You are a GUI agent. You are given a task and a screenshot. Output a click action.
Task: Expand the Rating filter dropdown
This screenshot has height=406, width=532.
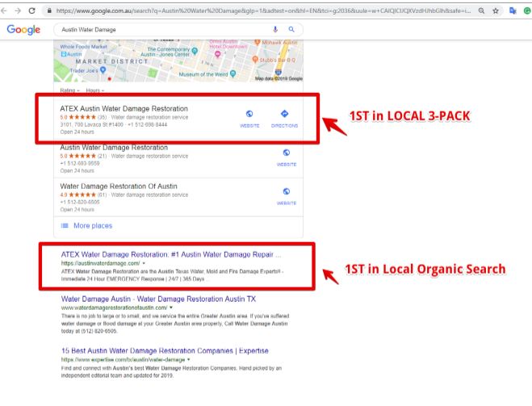click(69, 90)
